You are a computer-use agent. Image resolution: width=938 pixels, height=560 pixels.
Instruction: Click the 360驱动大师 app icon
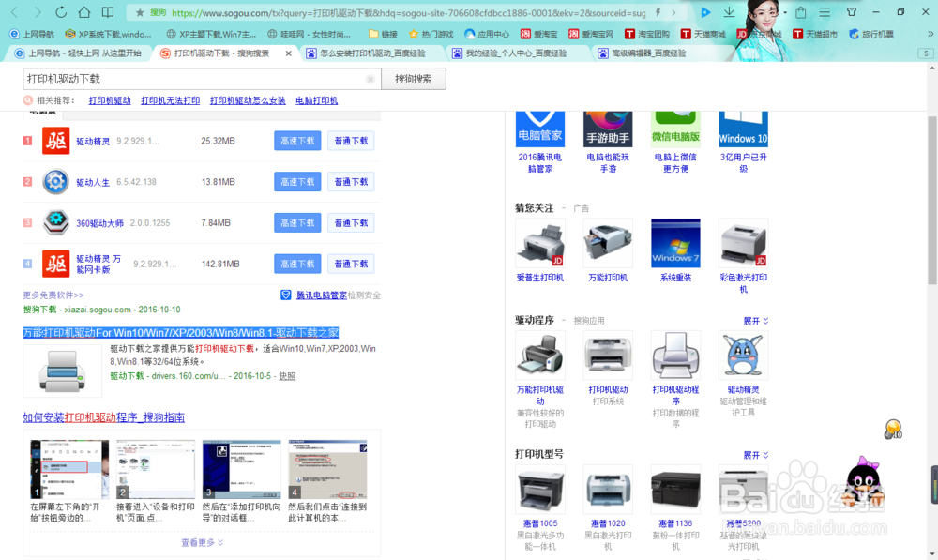[x=55, y=222]
